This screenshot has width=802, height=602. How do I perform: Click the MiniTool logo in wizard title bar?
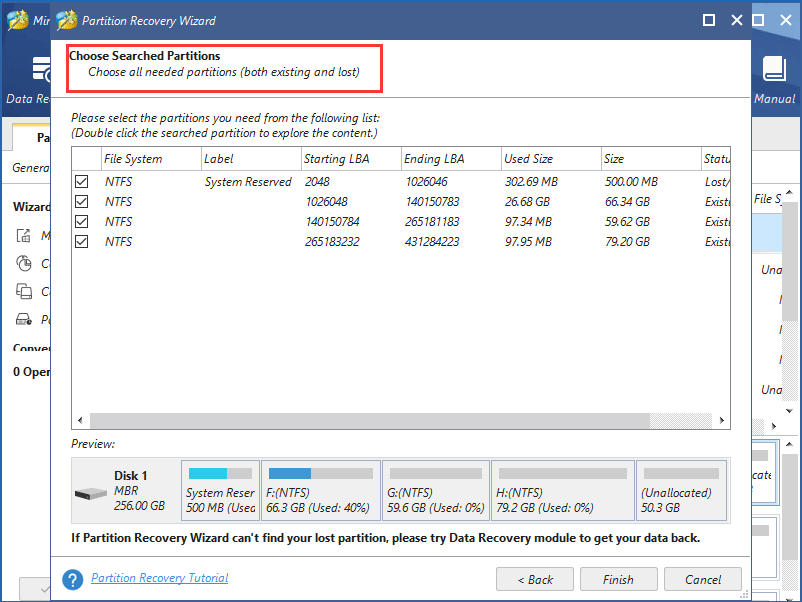[x=66, y=19]
